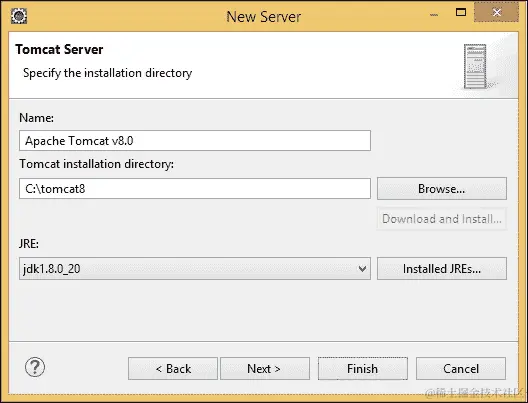Expand the JRE jdk1.8.0_20 dropdown
This screenshot has width=528, height=403.
[x=195, y=269]
